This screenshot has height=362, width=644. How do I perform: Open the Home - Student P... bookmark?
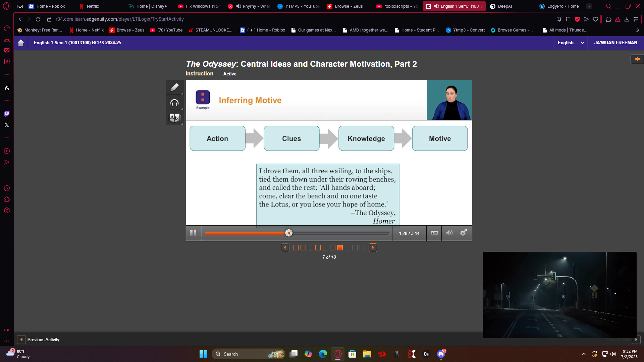417,30
